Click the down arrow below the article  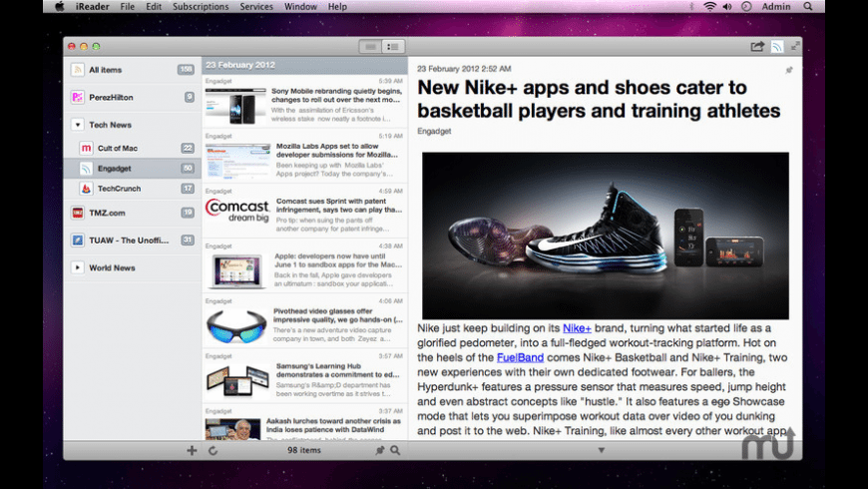[x=601, y=450]
